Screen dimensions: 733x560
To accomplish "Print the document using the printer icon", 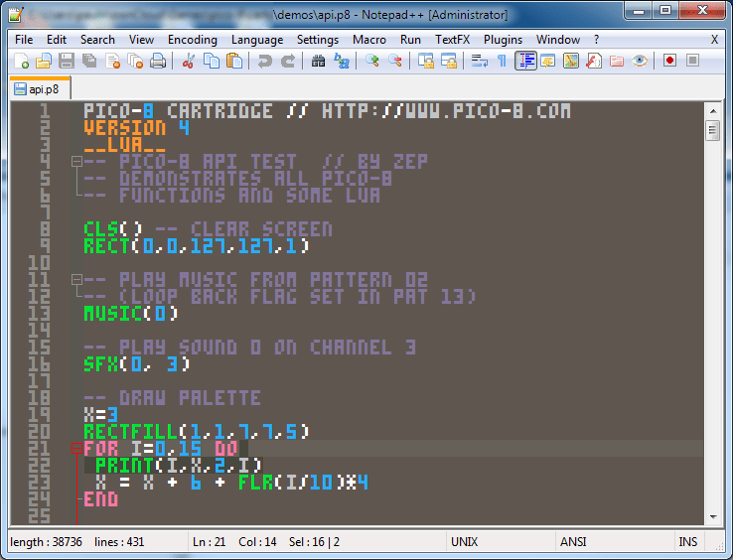I will pyautogui.click(x=158, y=61).
